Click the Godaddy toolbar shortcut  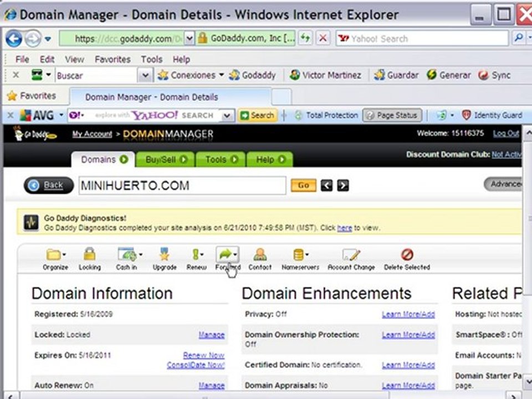pos(252,75)
